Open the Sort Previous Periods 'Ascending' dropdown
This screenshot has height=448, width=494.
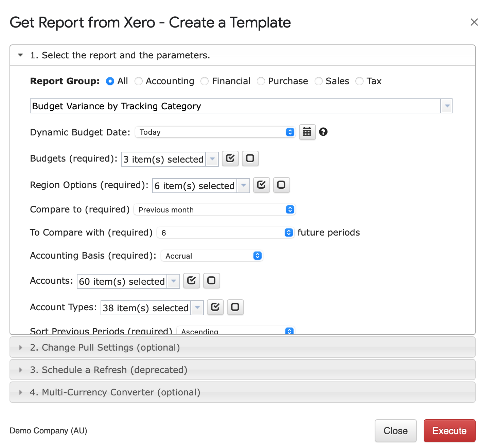tap(236, 330)
